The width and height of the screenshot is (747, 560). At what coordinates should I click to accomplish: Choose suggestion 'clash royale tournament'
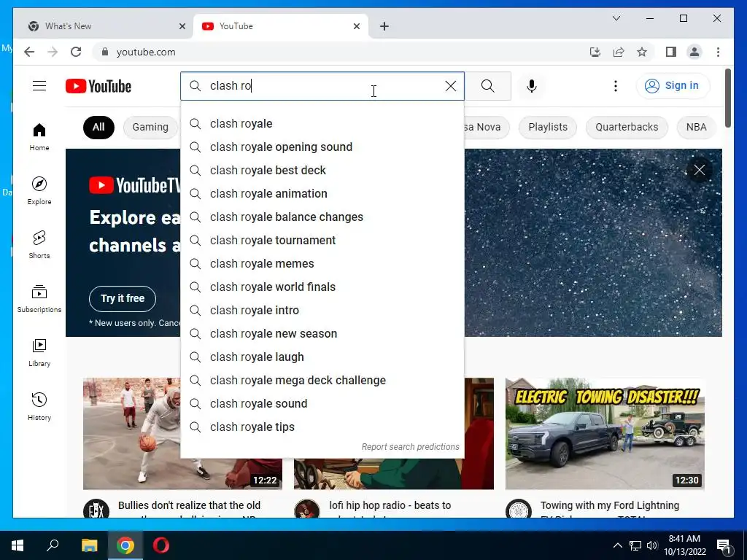(x=322, y=241)
